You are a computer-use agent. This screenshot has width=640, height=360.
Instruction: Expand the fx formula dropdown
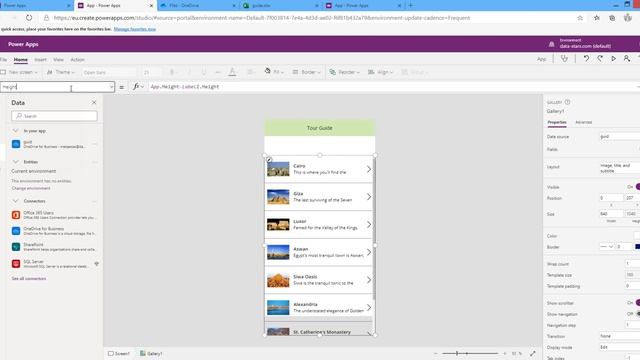[142, 87]
